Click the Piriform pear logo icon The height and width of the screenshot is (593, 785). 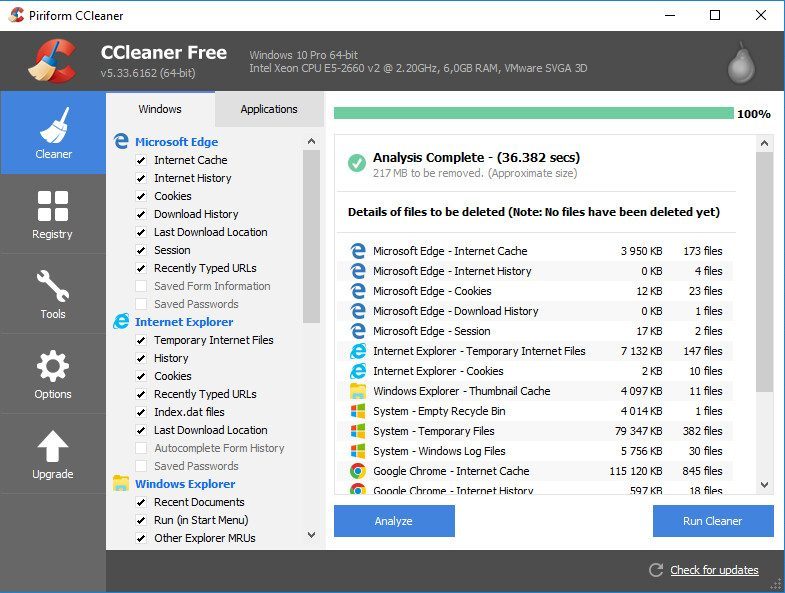pos(740,62)
